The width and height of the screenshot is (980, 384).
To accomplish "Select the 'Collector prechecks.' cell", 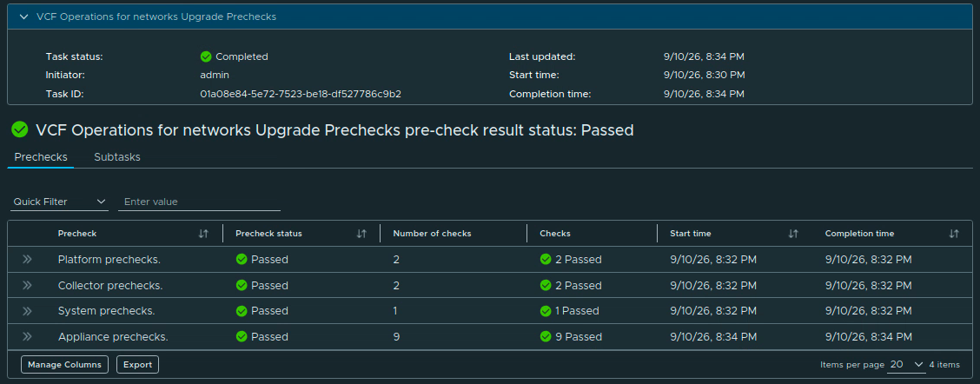I will 110,285.
